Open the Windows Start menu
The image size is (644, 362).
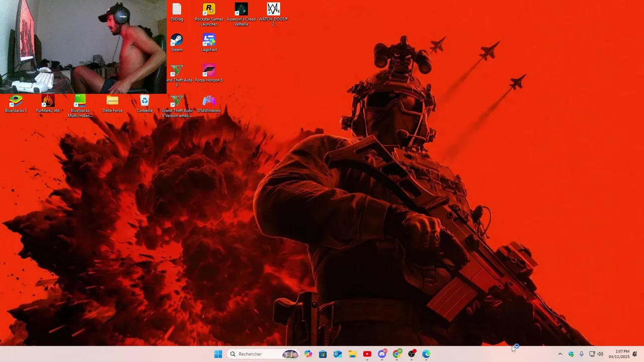[218, 354]
